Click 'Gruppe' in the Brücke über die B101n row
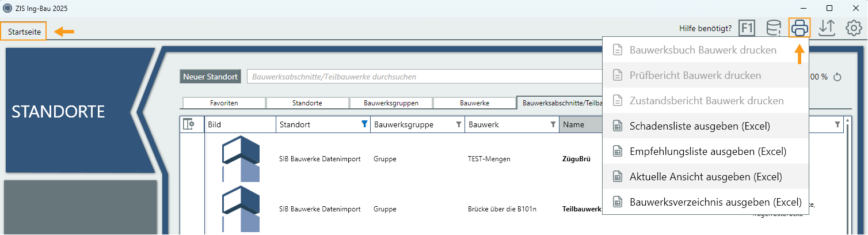 pos(384,209)
